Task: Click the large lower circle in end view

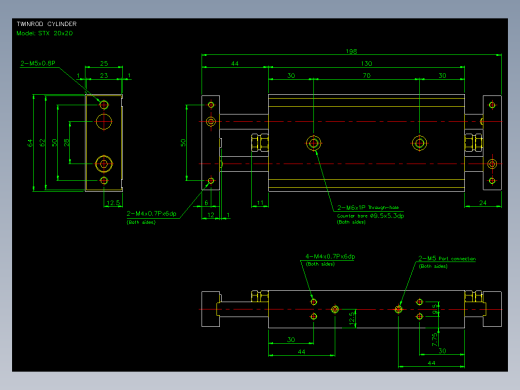Action: point(104,164)
